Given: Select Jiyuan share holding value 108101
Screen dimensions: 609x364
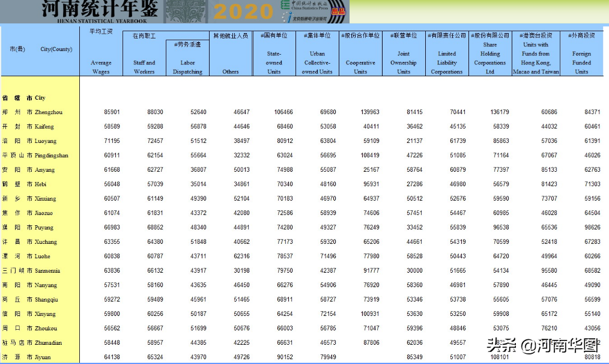Looking at the screenshot, I should [x=500, y=357].
